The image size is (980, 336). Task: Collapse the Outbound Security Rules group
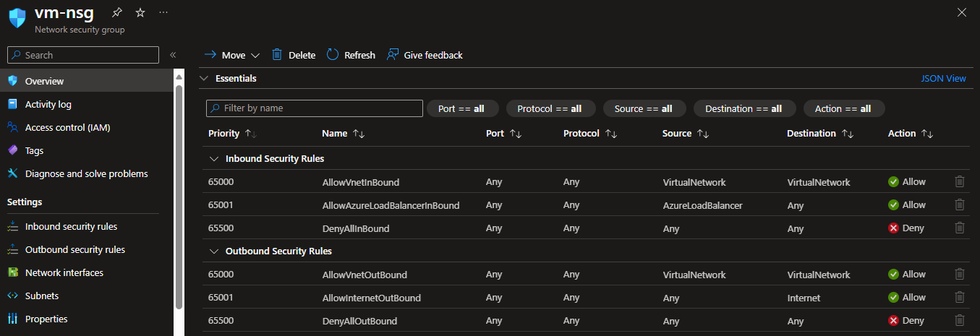coord(213,251)
